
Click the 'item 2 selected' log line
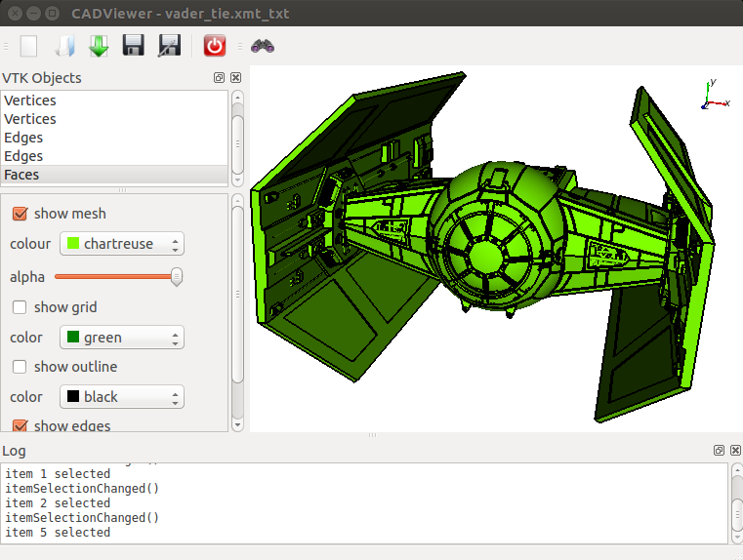click(58, 503)
